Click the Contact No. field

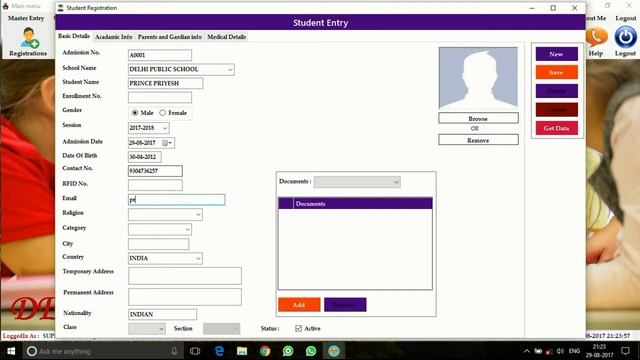(155, 171)
